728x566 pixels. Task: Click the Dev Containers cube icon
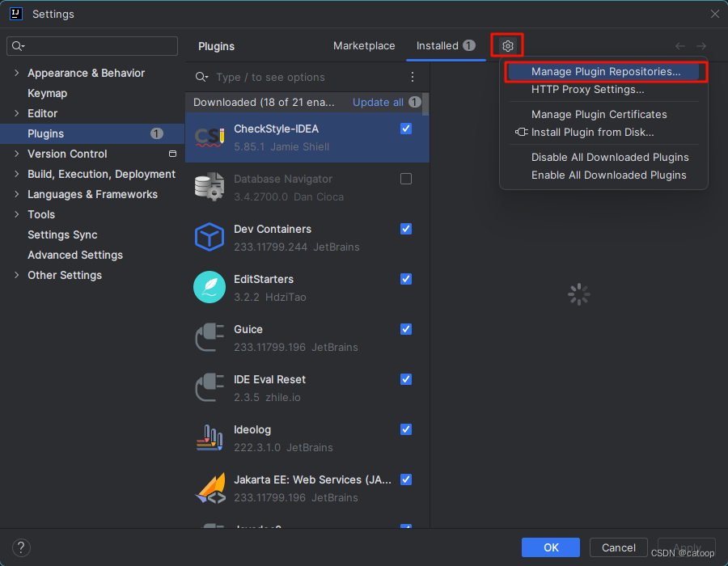[x=210, y=237]
